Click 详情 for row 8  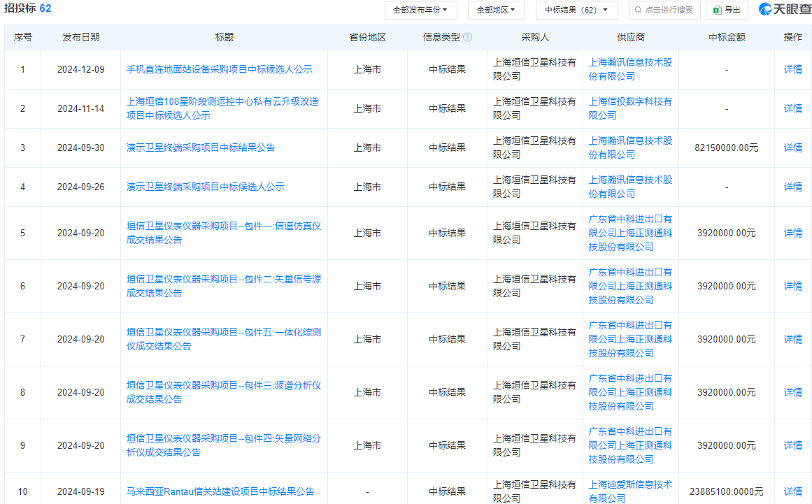(793, 392)
